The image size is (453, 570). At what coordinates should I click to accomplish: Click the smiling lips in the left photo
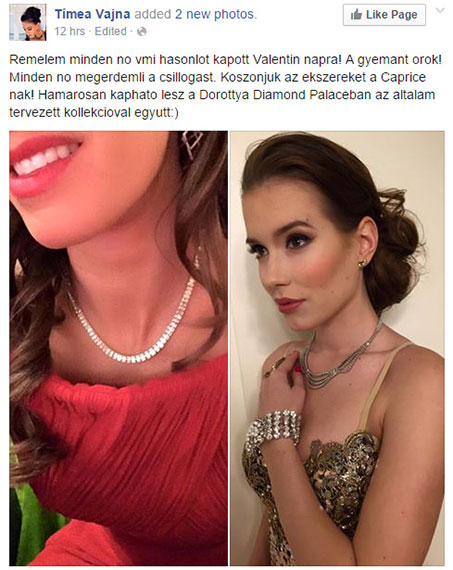tap(45, 165)
